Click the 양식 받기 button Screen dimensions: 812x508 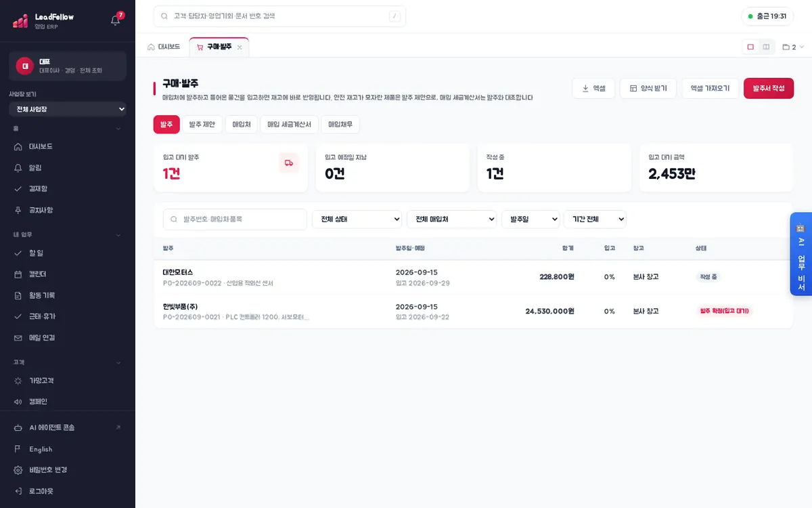click(x=648, y=88)
